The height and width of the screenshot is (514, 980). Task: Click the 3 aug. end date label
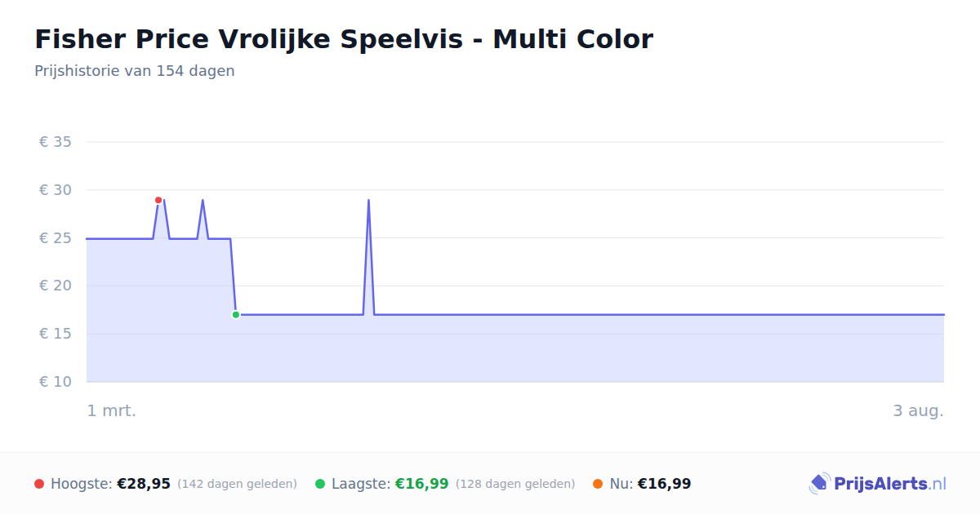click(918, 410)
